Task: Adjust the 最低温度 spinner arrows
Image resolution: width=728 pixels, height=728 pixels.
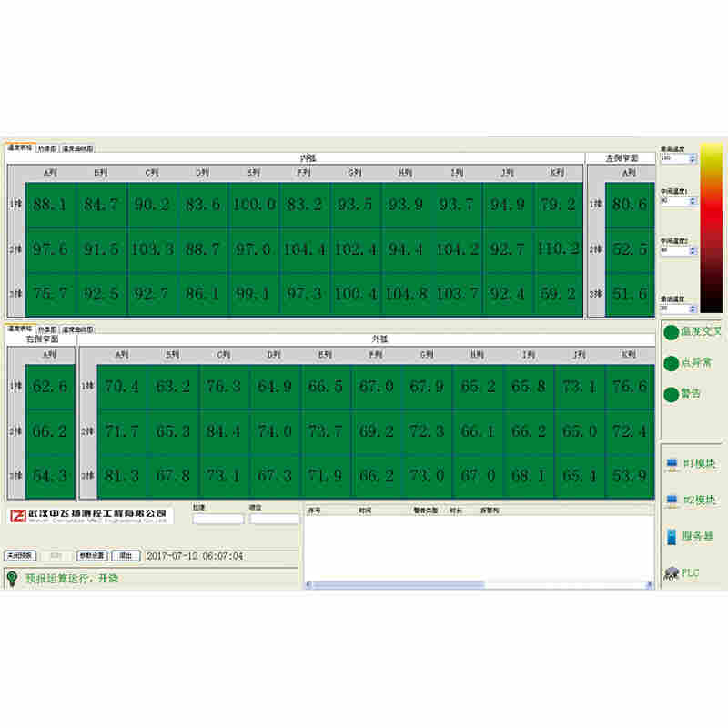Action: pyautogui.click(x=693, y=308)
